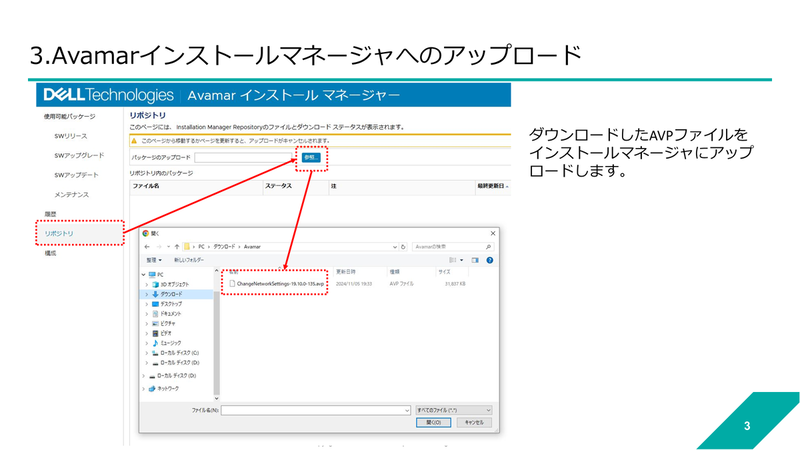Open the file name history dropdown
The width and height of the screenshot is (800, 450).
coord(407,410)
